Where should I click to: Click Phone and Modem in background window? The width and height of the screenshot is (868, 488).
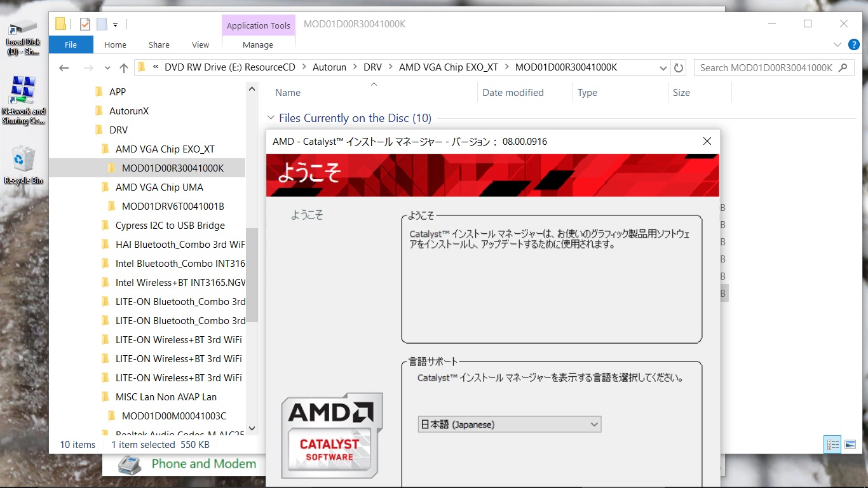pyautogui.click(x=203, y=464)
